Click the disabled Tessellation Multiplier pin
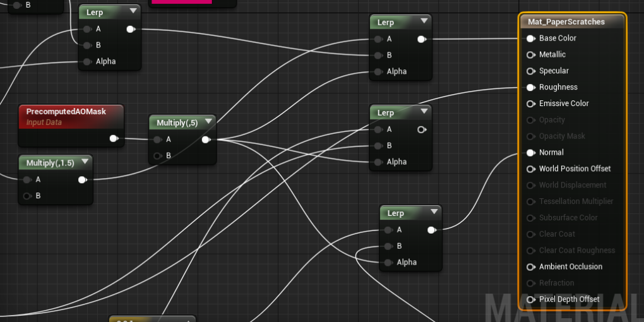The height and width of the screenshot is (322, 644). click(530, 201)
